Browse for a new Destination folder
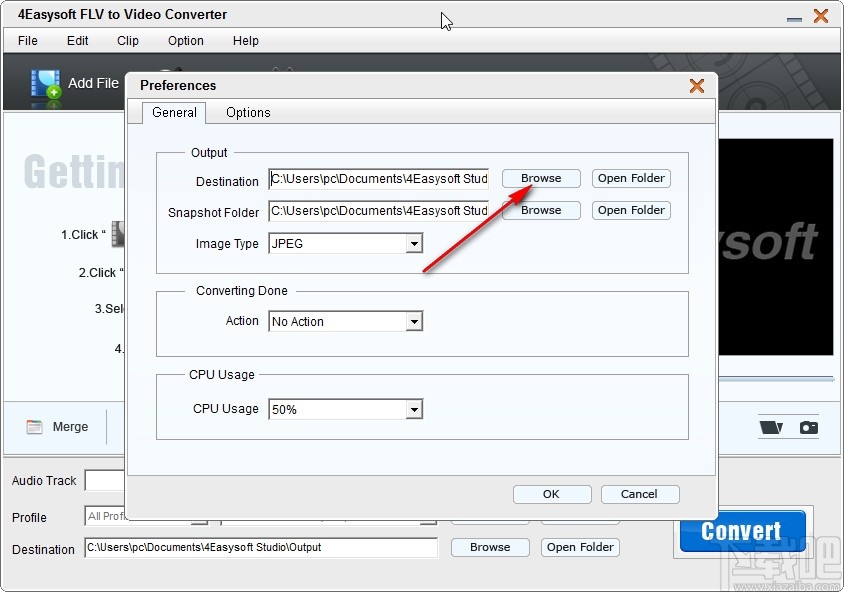The height and width of the screenshot is (592, 844). pyautogui.click(x=540, y=178)
